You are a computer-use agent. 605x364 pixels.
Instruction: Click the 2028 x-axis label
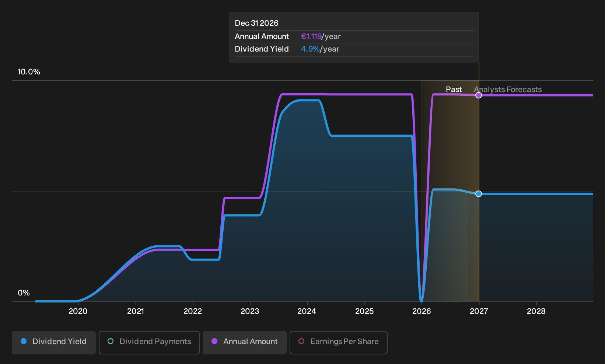536,311
